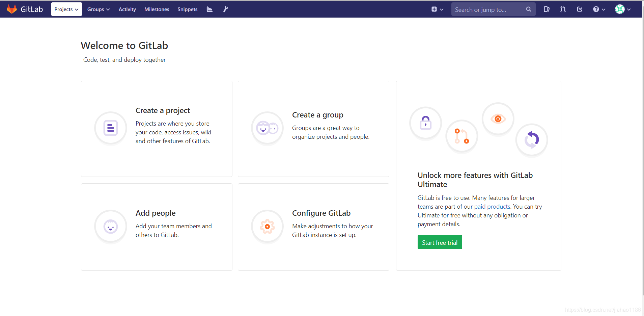The width and height of the screenshot is (644, 316).
Task: Click the GitLab fox logo
Action: tap(12, 9)
